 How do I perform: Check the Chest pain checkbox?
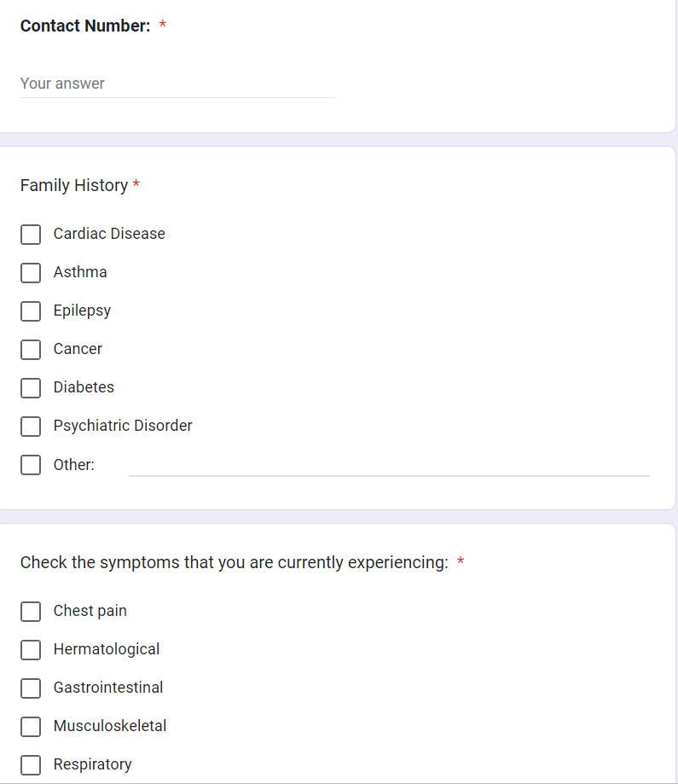[31, 611]
